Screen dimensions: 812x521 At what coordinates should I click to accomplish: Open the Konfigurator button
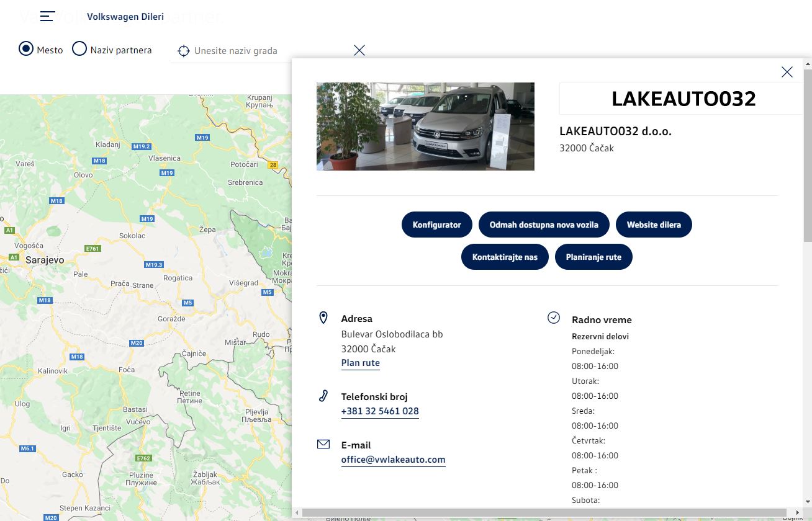tap(437, 225)
